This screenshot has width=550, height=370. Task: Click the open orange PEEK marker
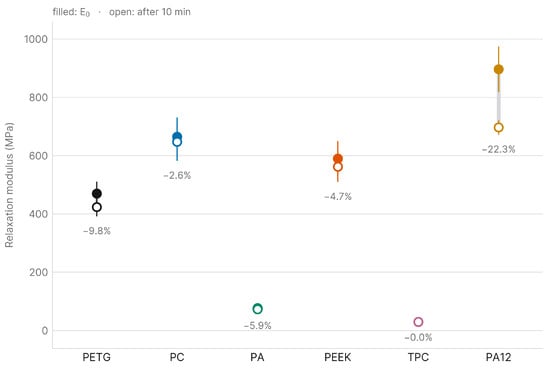pos(338,167)
